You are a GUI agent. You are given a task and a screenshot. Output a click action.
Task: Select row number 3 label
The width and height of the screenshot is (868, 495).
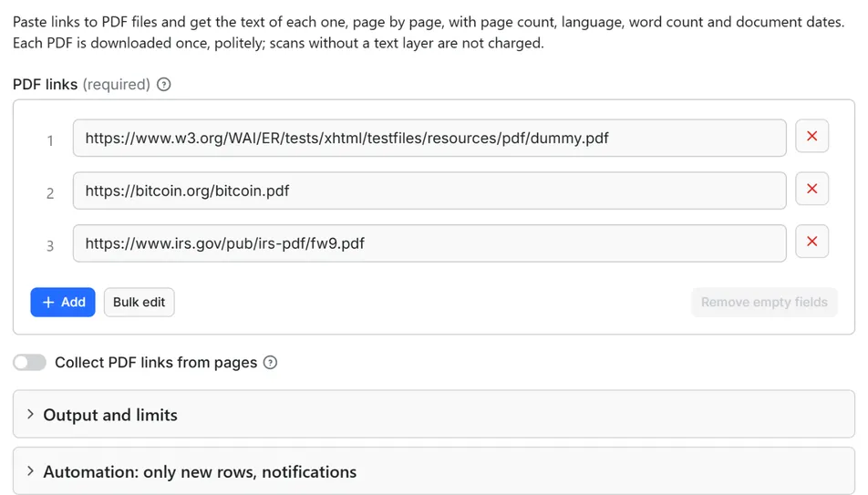pyautogui.click(x=50, y=246)
